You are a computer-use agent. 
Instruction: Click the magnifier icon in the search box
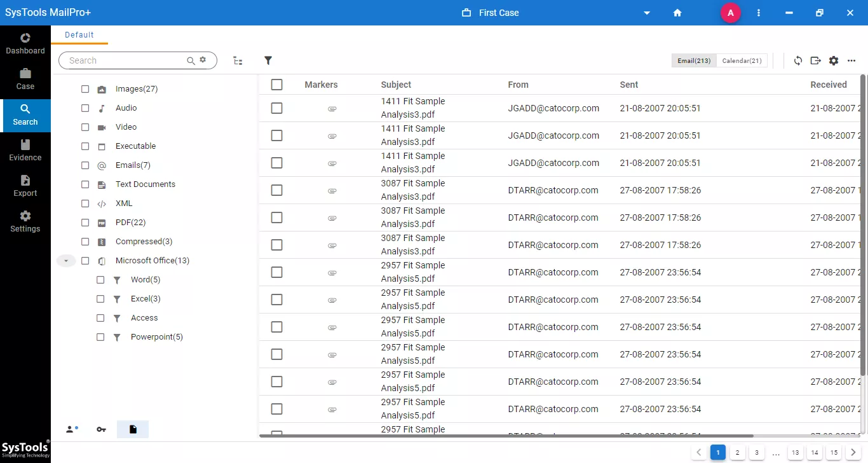(x=191, y=60)
